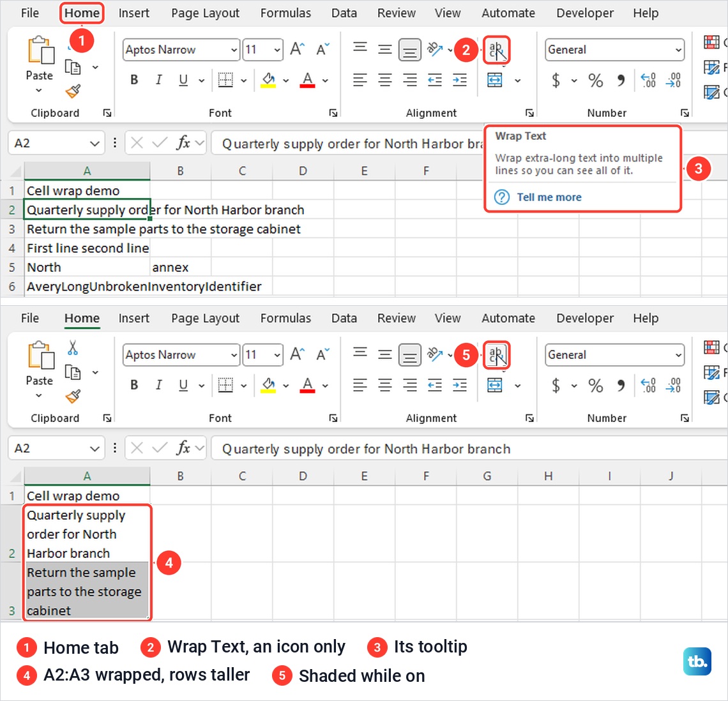728x701 pixels.
Task: Click Merge & Center icon in upper ribbon
Action: (x=494, y=80)
